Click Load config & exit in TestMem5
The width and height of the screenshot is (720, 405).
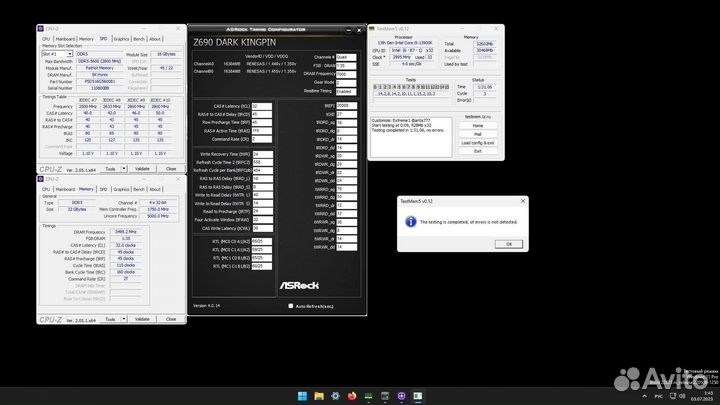(x=478, y=143)
